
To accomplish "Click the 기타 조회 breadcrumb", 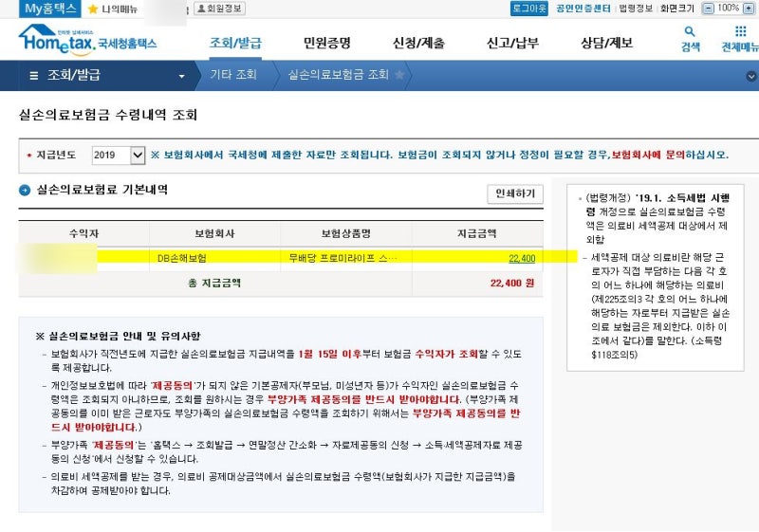I will pyautogui.click(x=233, y=75).
